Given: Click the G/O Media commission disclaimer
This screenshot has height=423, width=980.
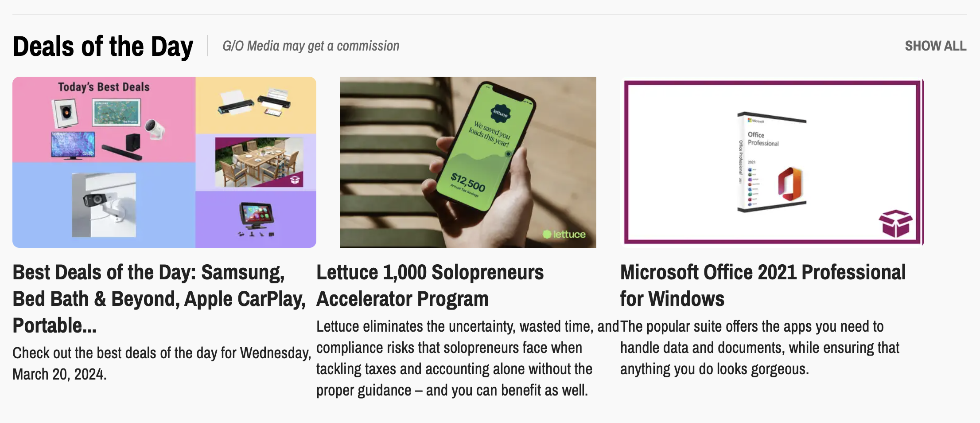Looking at the screenshot, I should (311, 46).
